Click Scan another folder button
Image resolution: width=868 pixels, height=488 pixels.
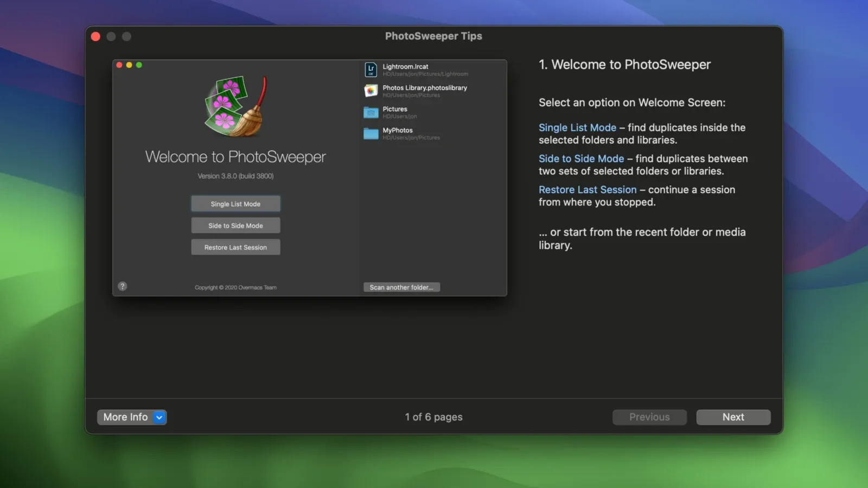(x=401, y=287)
